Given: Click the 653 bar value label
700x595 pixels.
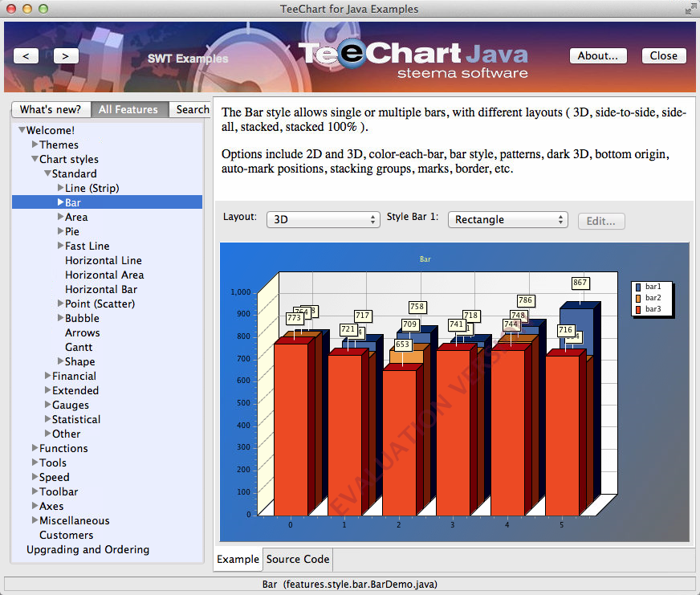Looking at the screenshot, I should [x=403, y=344].
